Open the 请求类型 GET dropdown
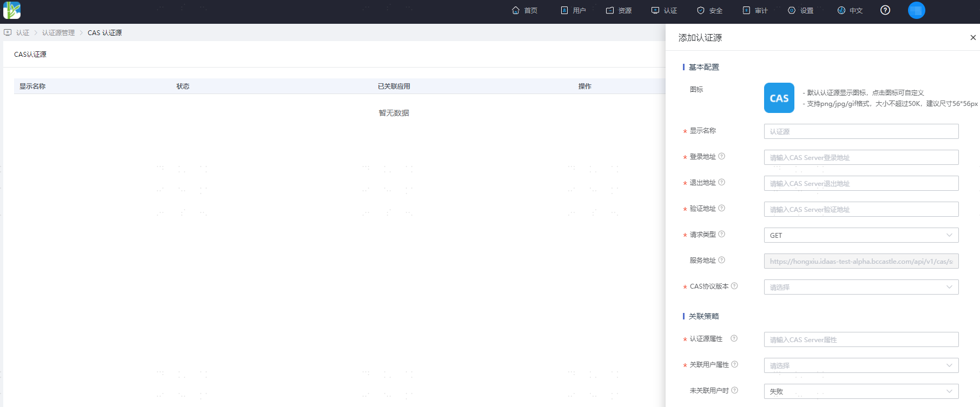This screenshot has width=980, height=407. pos(861,235)
